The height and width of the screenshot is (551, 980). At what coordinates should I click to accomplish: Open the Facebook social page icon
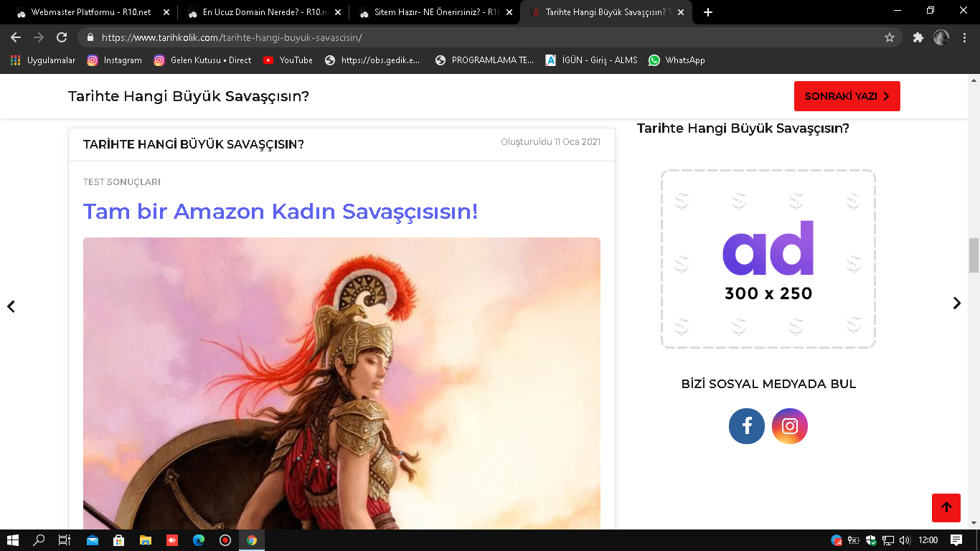tap(747, 426)
